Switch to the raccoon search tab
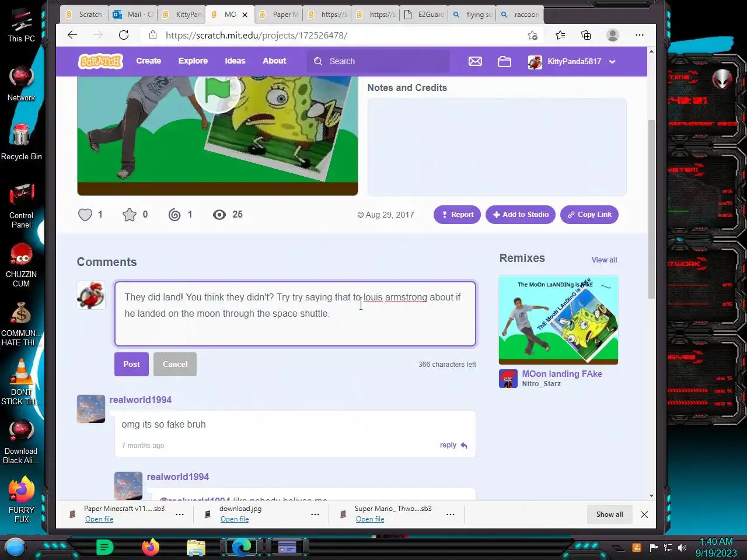This screenshot has height=560, width=747. (x=521, y=15)
